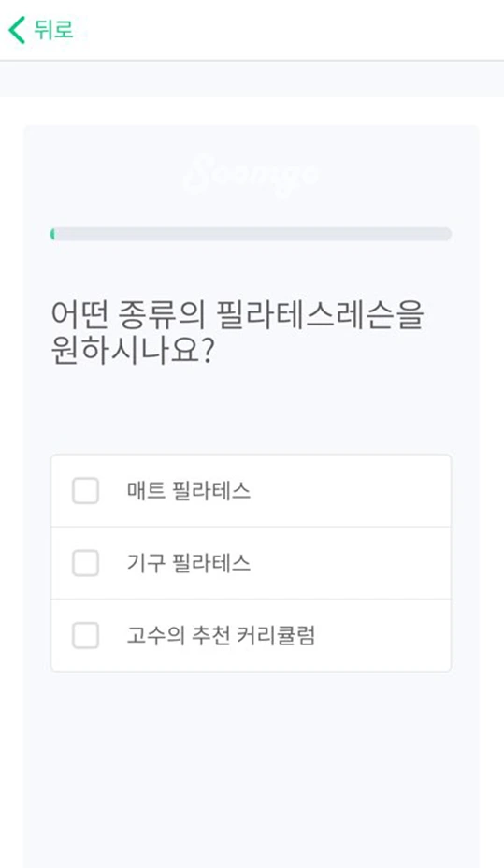This screenshot has width=504, height=868.
Task: Click the white top navigation header bar
Action: pyautogui.click(x=252, y=30)
